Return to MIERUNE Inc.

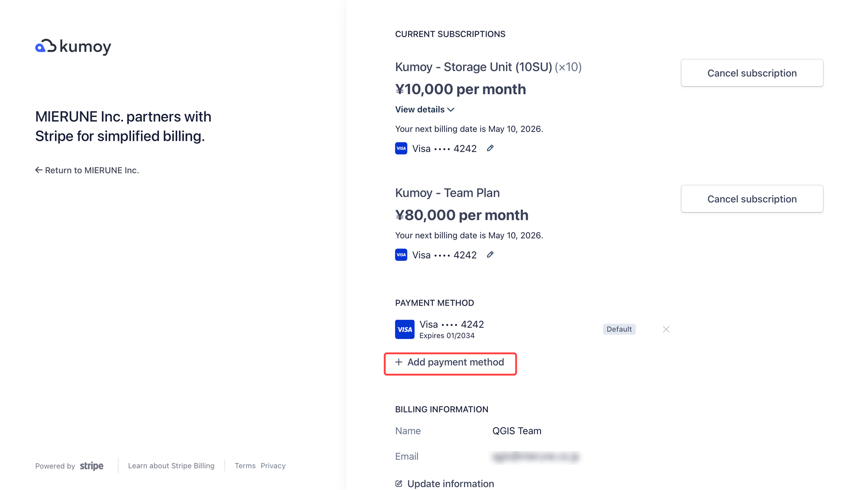[92, 170]
